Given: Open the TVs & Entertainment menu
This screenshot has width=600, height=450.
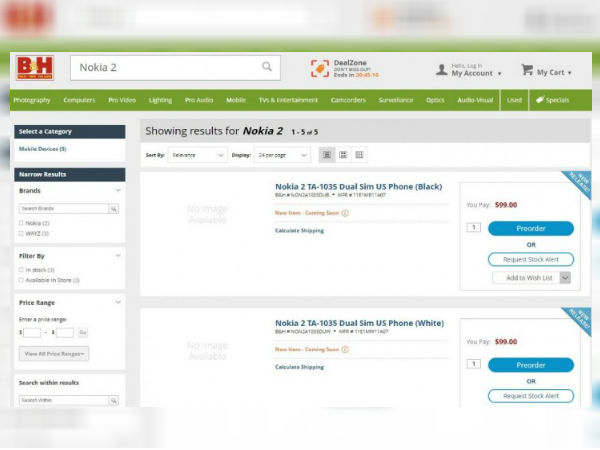Looking at the screenshot, I should coord(288,100).
